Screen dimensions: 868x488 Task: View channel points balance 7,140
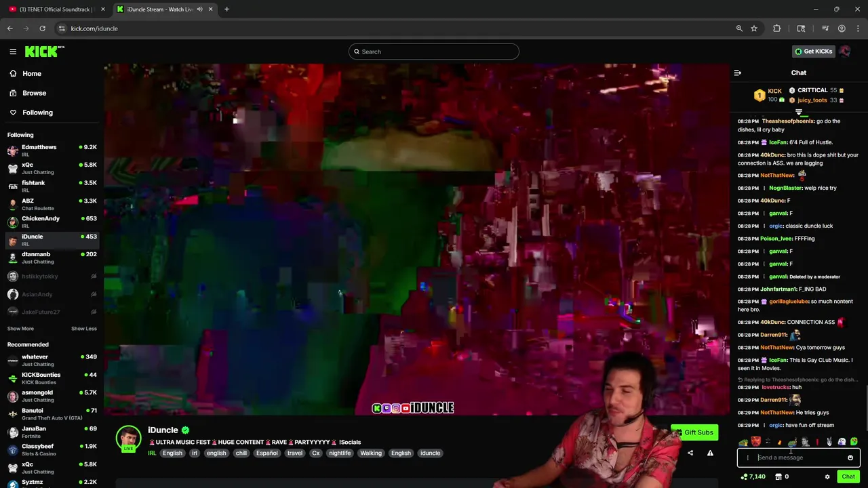[x=753, y=476]
